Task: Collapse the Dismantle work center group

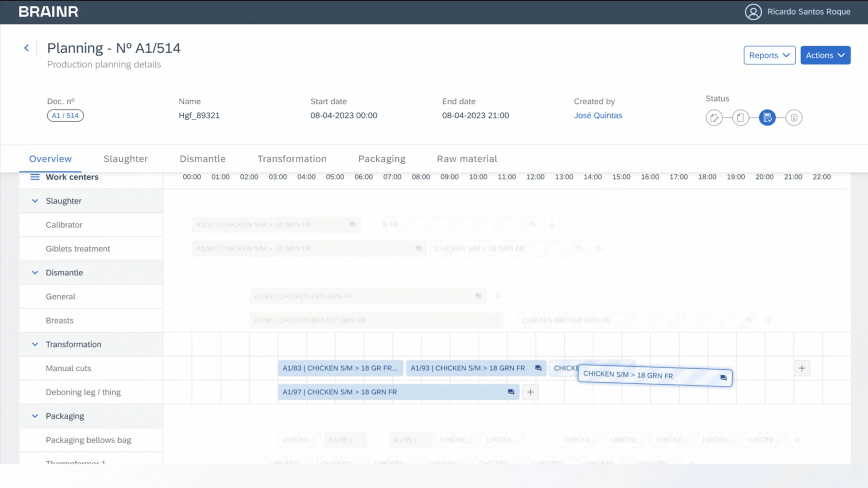Action: (x=35, y=272)
